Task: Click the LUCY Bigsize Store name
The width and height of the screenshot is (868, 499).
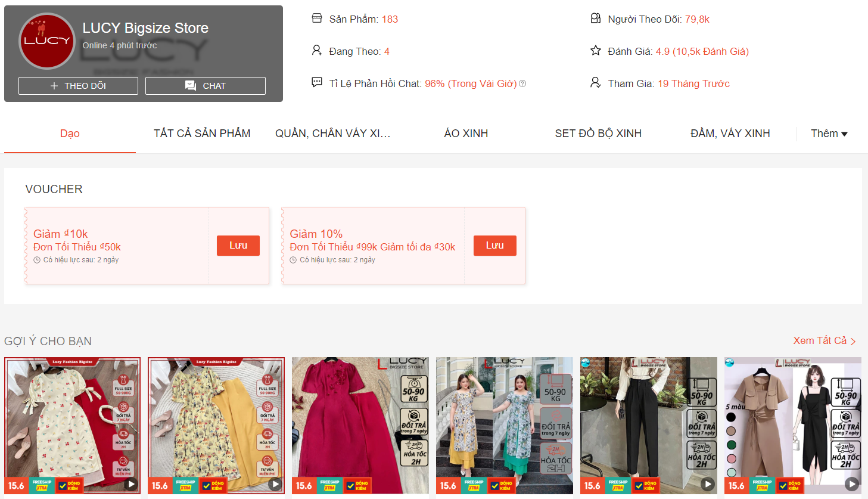Action: [145, 28]
